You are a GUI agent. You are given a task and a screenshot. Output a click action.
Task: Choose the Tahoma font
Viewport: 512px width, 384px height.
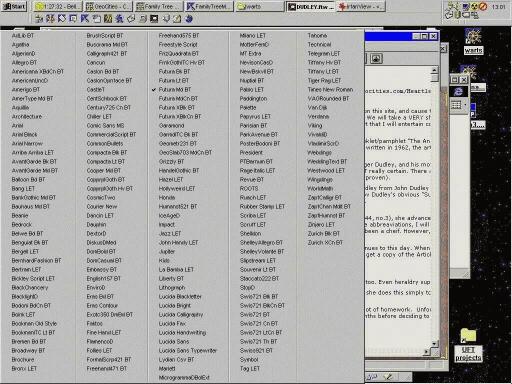coord(317,35)
